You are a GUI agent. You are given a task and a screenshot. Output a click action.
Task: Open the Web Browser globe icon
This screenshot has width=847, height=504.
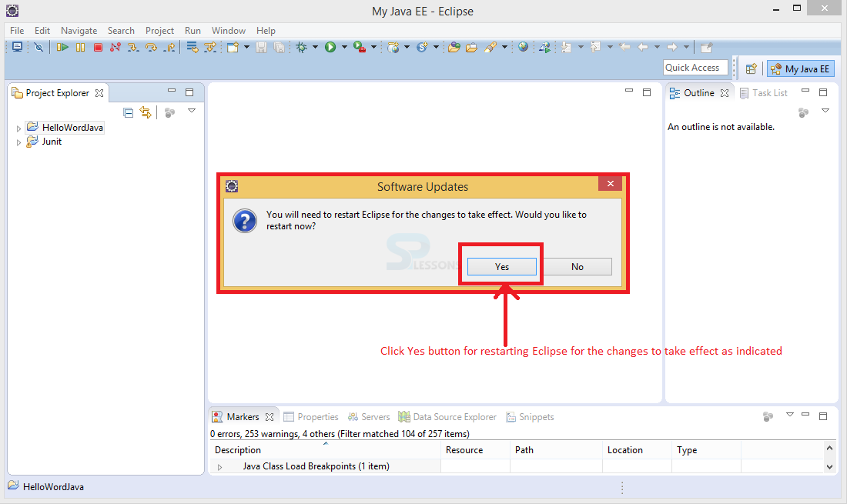(523, 48)
